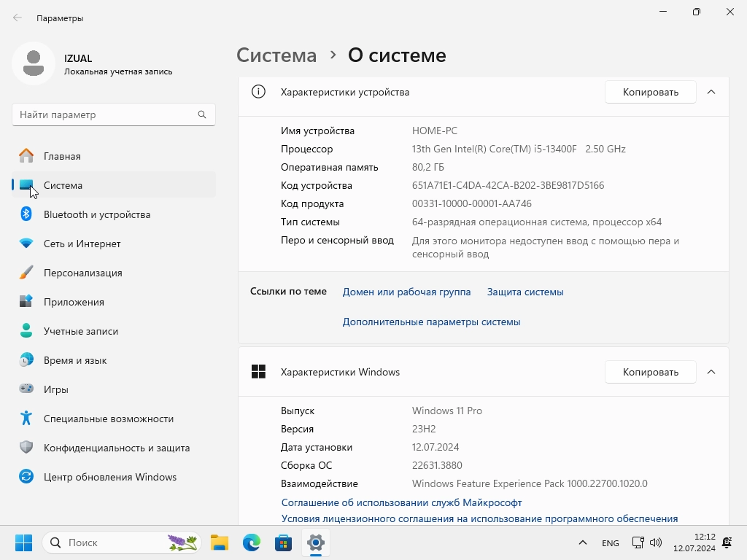
Task: Open Microsoft Edge from taskbar
Action: click(252, 542)
